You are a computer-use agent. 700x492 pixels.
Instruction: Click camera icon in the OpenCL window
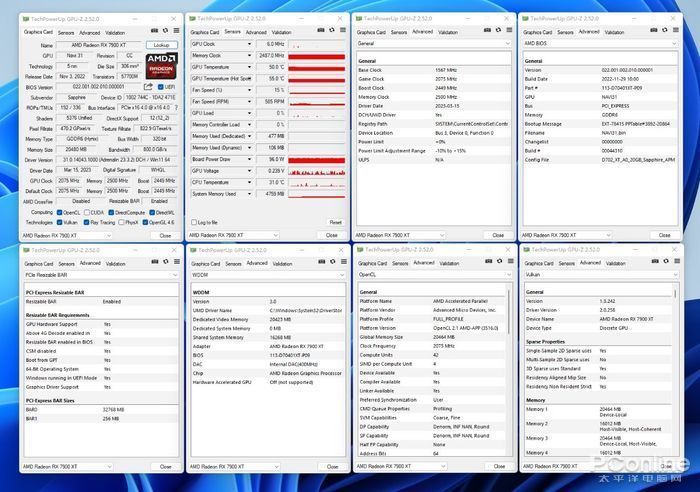(x=489, y=262)
